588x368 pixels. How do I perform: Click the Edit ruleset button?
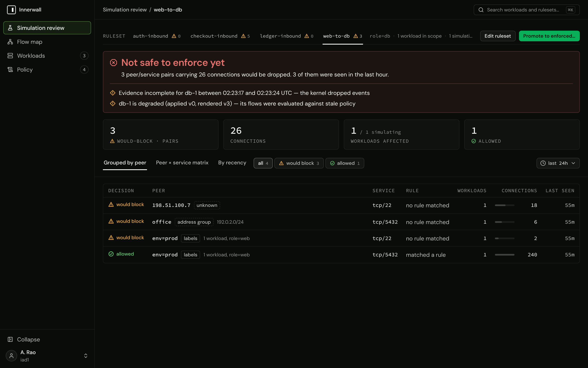point(498,36)
